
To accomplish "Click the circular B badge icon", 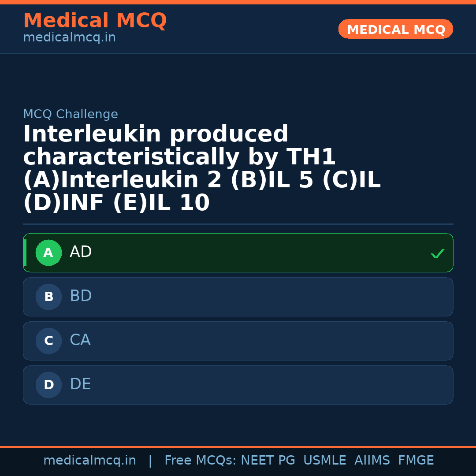I will click(x=48, y=297).
